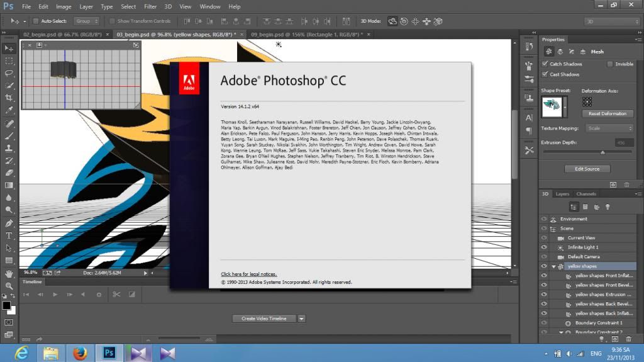Enable the Invisible checkbox
644x362 pixels.
click(x=610, y=64)
